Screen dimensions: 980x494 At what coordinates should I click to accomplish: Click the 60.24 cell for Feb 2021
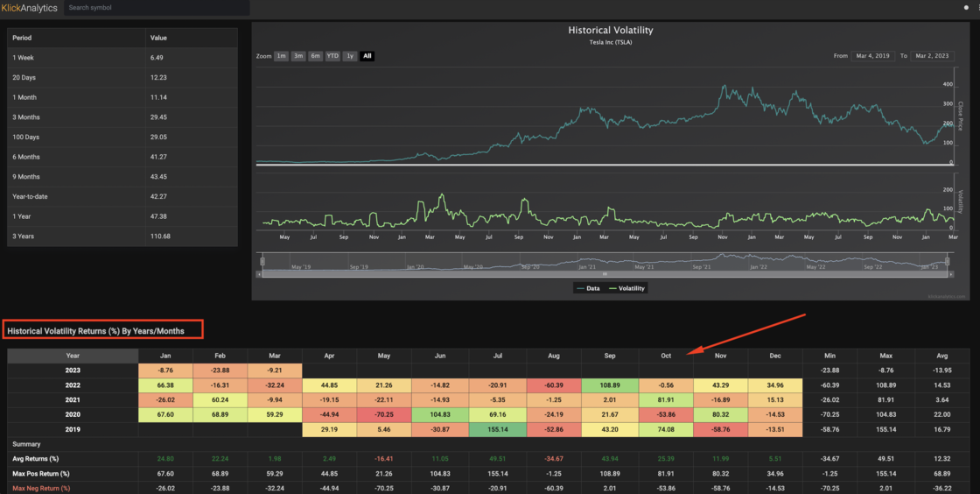(x=220, y=399)
